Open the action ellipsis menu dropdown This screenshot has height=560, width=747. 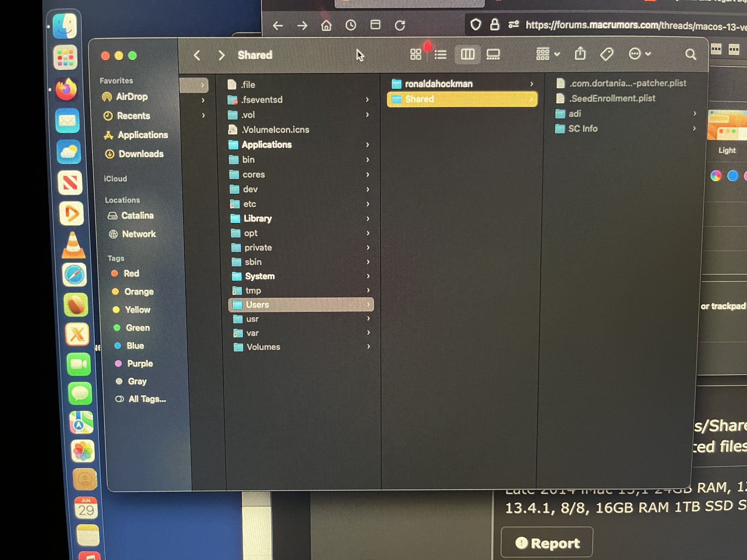click(639, 54)
